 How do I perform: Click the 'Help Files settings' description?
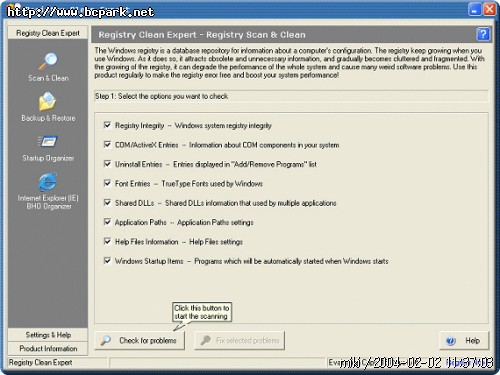point(216,242)
